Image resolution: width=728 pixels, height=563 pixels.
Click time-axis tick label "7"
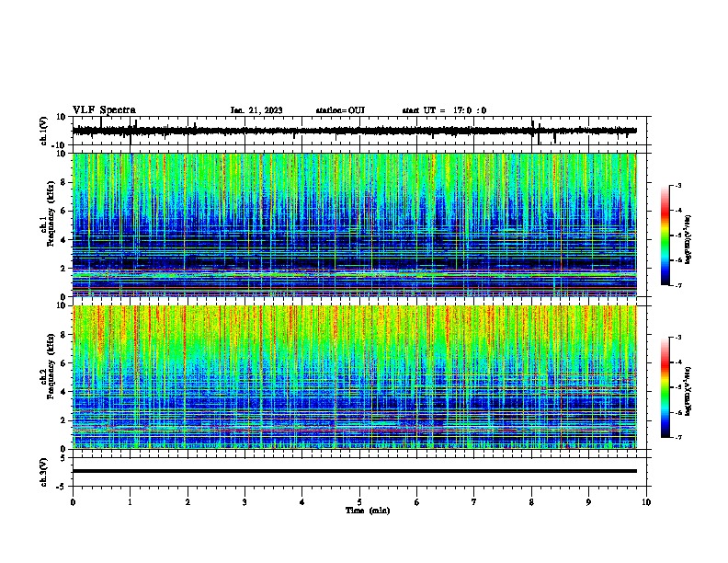coord(474,502)
